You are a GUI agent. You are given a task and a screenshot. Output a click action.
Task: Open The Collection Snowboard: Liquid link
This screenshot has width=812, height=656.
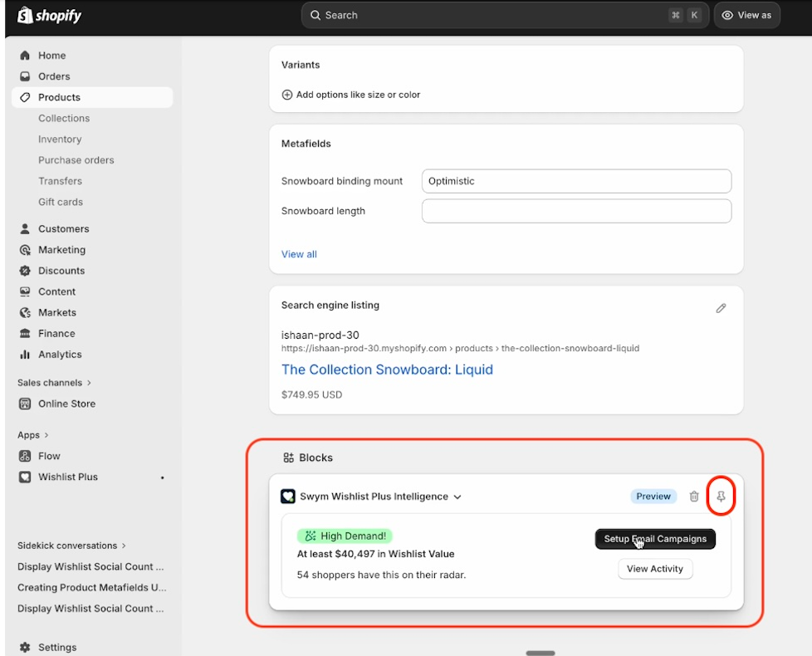click(387, 370)
